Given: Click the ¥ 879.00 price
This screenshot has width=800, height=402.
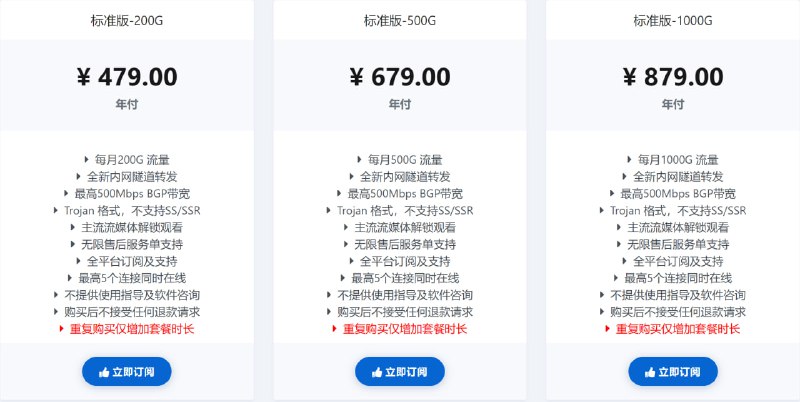Looking at the screenshot, I should point(673,77).
